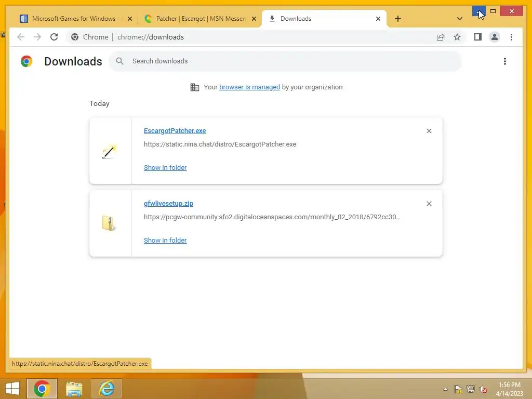532x399 pixels.
Task: Click the Chrome site info icon
Action: pyautogui.click(x=75, y=37)
